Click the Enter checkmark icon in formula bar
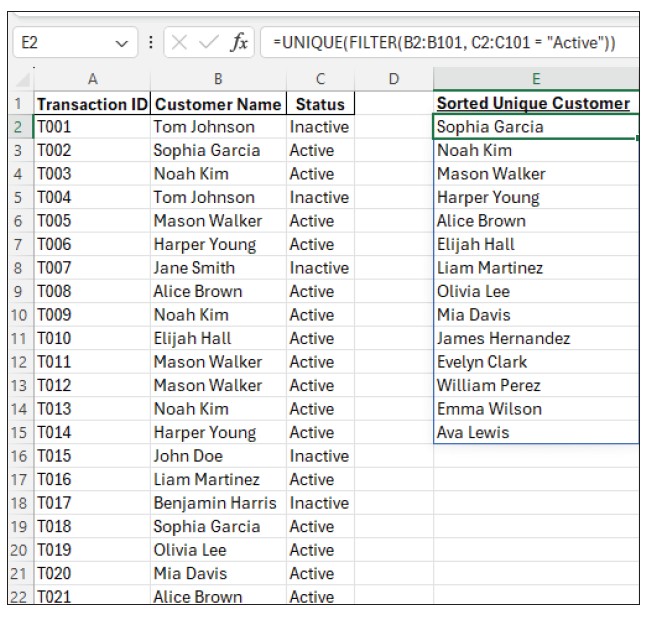Image resolution: width=654 pixels, height=640 pixels. [x=209, y=43]
